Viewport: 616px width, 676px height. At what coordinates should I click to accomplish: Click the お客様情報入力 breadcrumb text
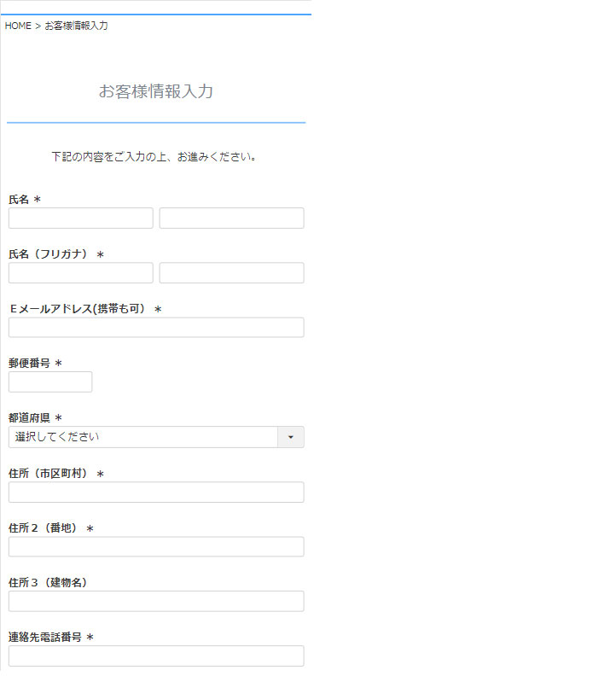(76, 26)
